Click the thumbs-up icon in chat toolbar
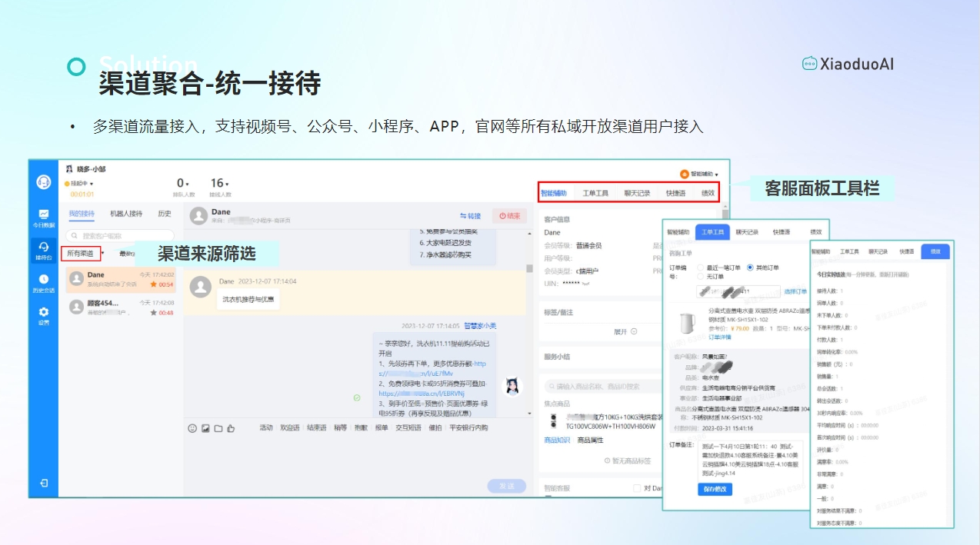Viewport: 980px width, 545px height. [x=230, y=428]
